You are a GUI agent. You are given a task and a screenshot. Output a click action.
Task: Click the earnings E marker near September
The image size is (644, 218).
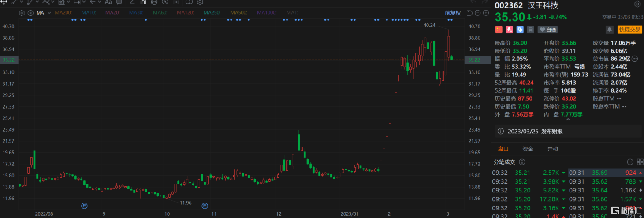tap(84, 206)
